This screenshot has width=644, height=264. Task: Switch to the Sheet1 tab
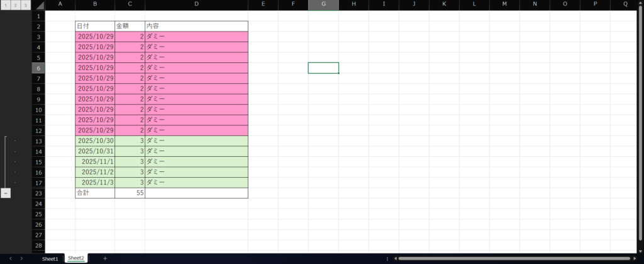click(x=50, y=258)
